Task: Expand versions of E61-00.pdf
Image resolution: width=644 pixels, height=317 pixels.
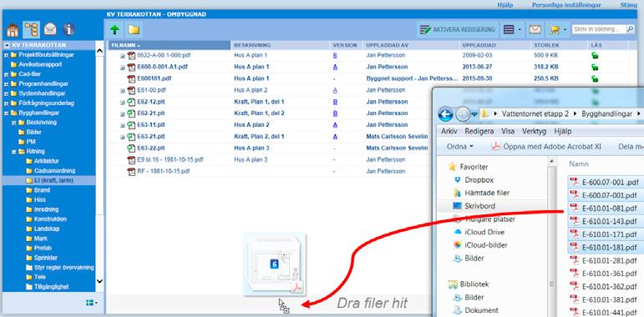Action: point(123,90)
